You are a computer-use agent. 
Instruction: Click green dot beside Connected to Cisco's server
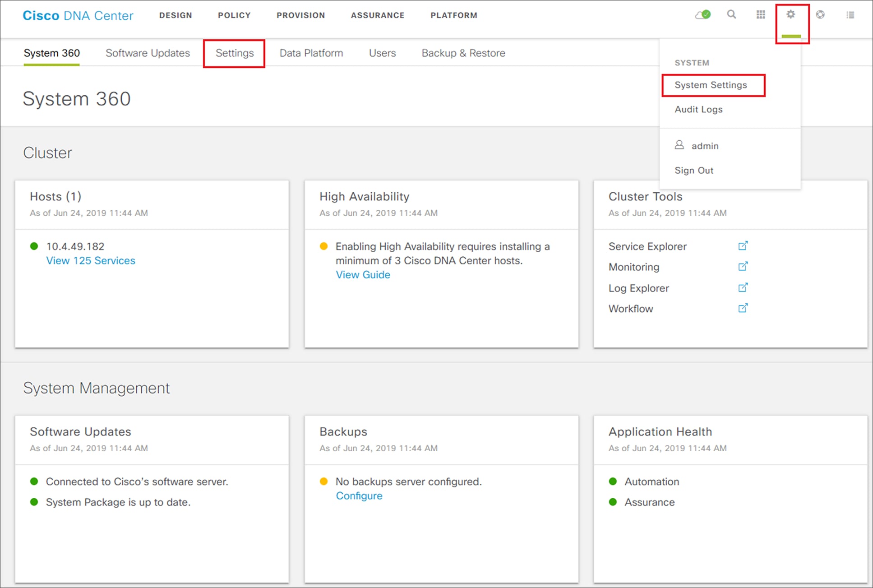34,482
